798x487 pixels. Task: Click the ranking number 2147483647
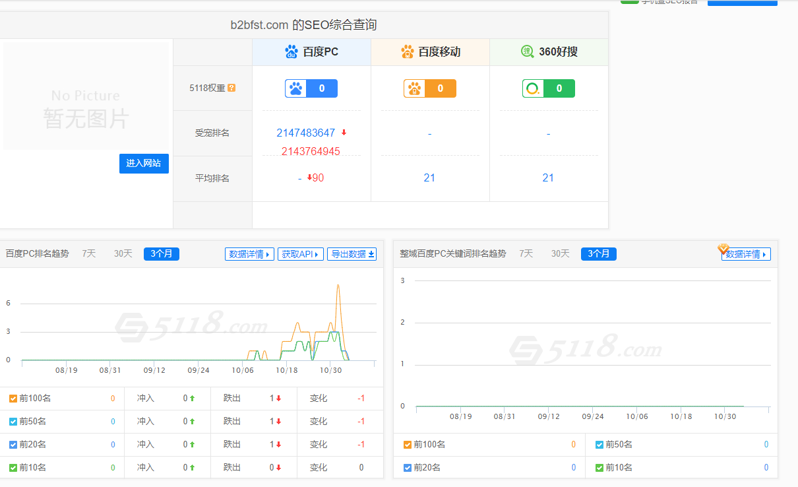306,133
